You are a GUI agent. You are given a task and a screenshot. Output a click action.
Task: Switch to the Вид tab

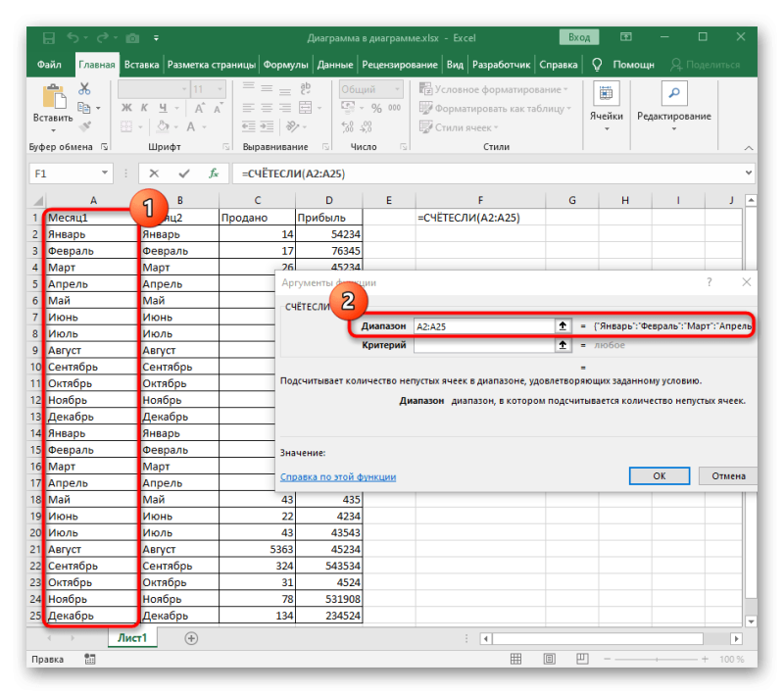[455, 65]
